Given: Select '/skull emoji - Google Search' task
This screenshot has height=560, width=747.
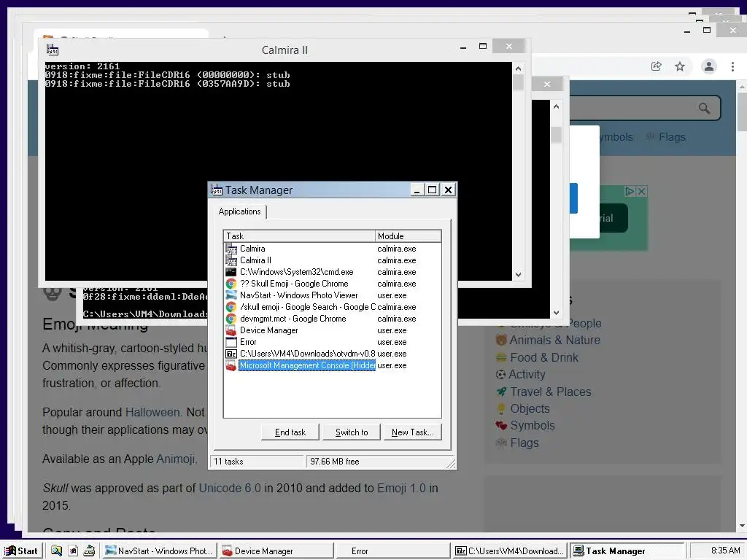Looking at the screenshot, I should tap(307, 307).
